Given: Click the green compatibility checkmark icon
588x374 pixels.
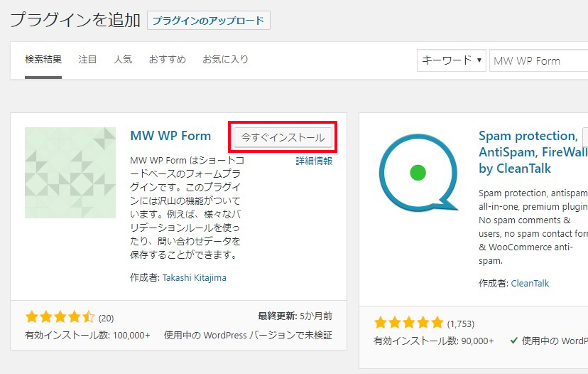Looking at the screenshot, I should pos(513,341).
